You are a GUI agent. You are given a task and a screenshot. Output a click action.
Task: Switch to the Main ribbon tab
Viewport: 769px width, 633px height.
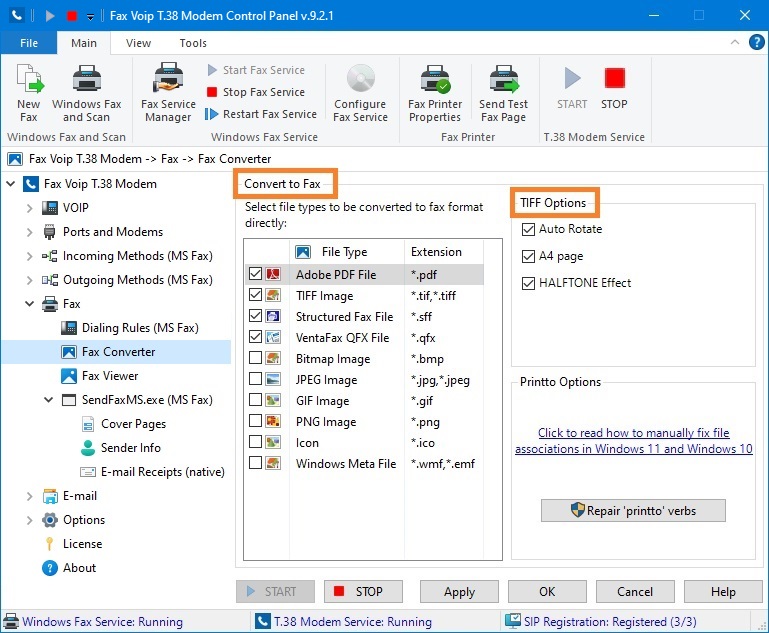pos(84,43)
